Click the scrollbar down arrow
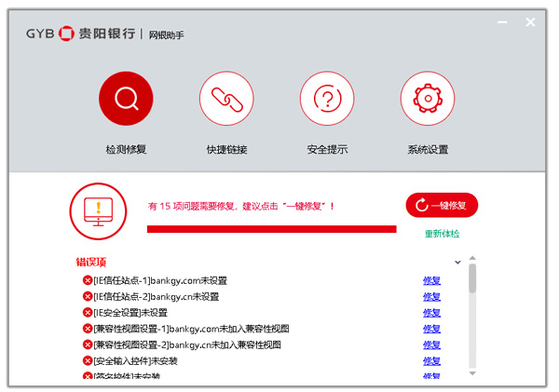Viewport: 559px width, 392px height. pos(472,373)
